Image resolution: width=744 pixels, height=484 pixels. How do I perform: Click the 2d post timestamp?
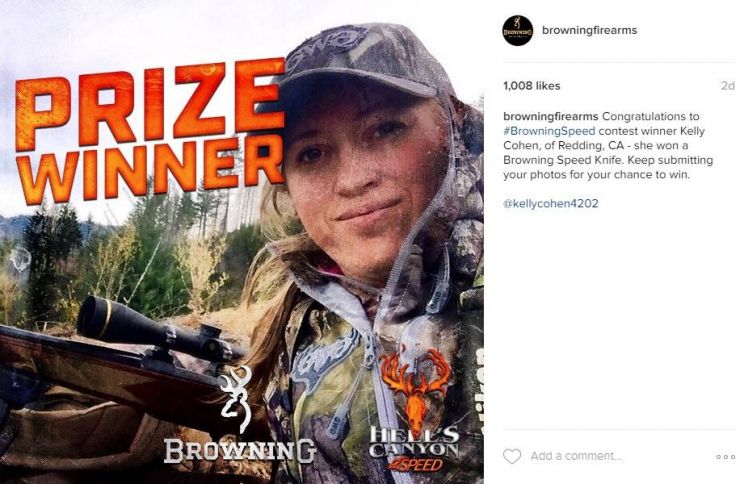[x=727, y=86]
